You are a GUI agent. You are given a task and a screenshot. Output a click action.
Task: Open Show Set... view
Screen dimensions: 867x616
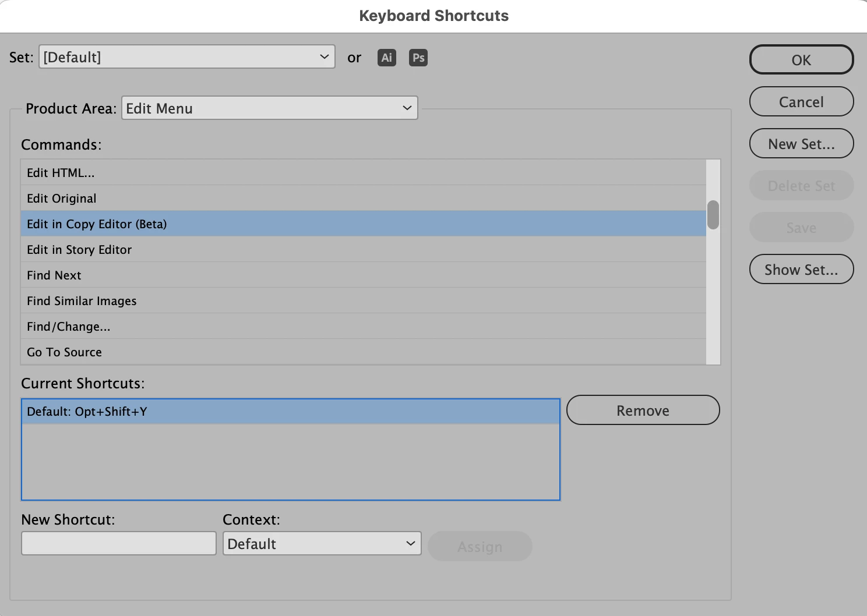[801, 270]
